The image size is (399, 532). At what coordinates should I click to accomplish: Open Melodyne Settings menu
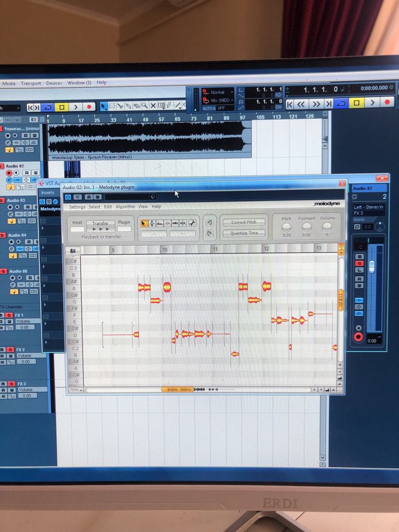77,207
